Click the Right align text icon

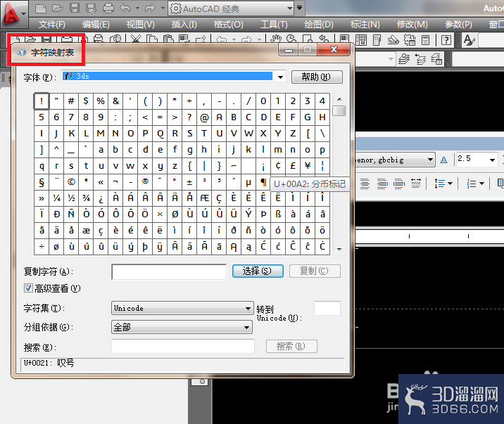(x=382, y=184)
